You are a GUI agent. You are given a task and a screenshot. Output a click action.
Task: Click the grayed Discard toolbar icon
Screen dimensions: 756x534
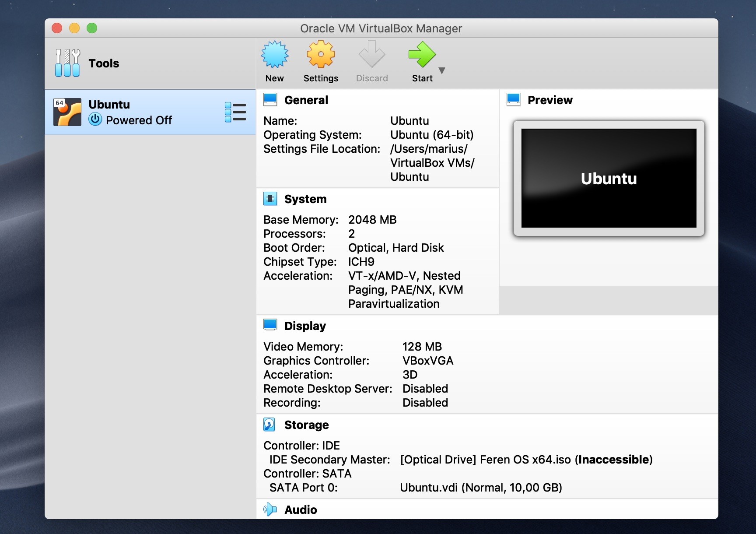371,55
